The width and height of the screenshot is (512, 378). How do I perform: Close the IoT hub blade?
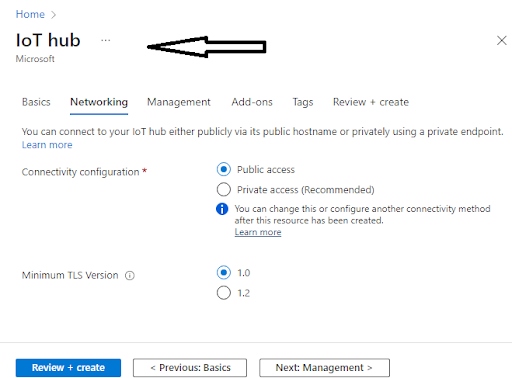coord(501,40)
